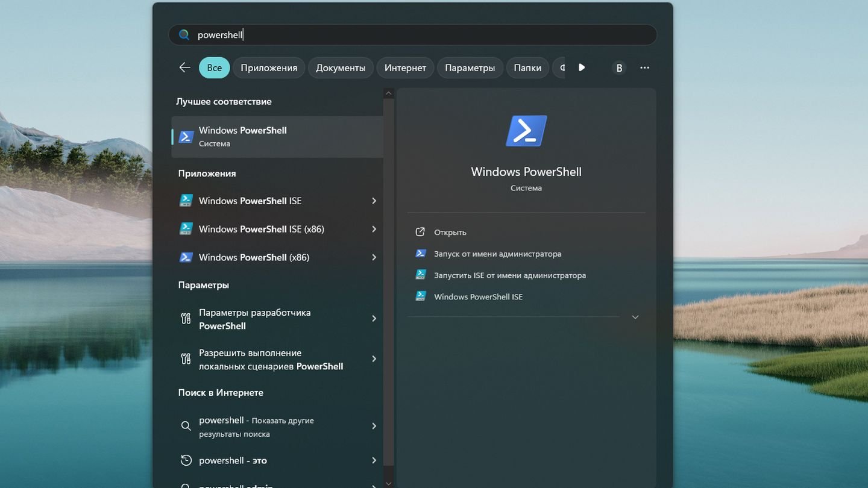Click the Windows PowerShell icon in best match

click(186, 137)
